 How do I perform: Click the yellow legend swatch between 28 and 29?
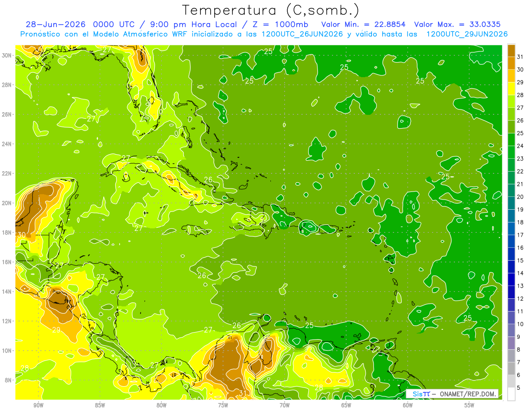(511, 89)
